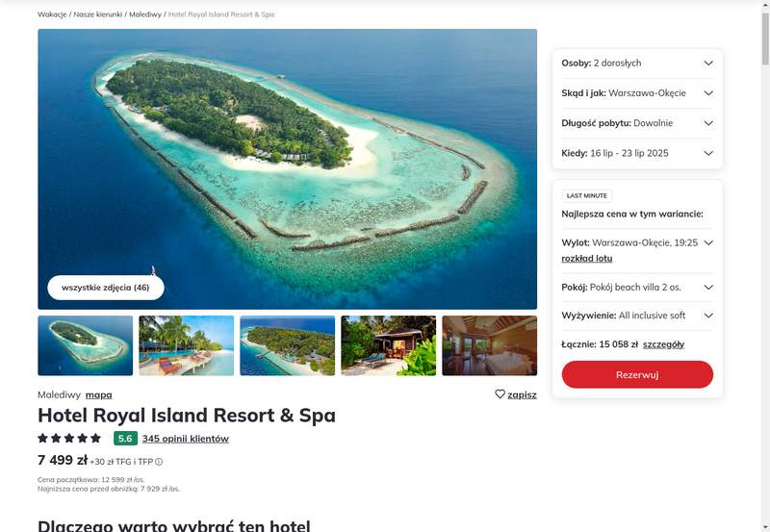Go to Nasze kierunki breadcrumb
The height and width of the screenshot is (532, 770).
(x=98, y=14)
